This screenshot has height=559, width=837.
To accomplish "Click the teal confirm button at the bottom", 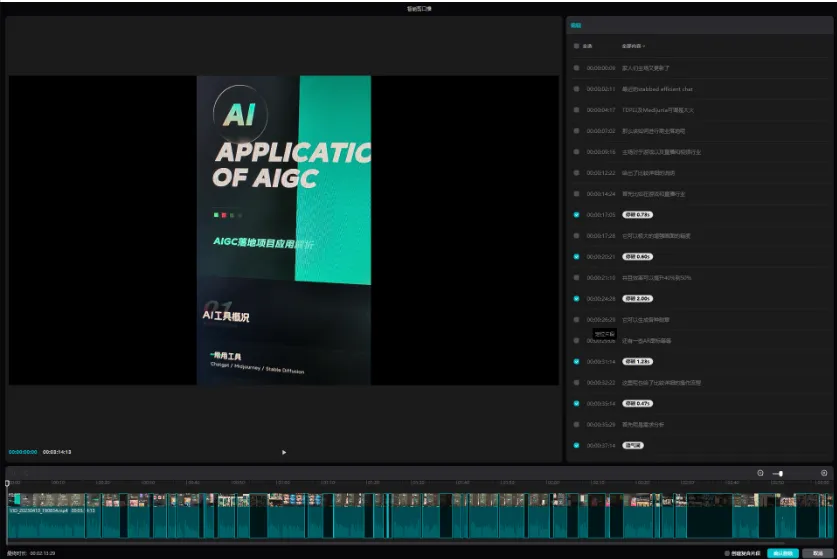I will click(x=783, y=553).
